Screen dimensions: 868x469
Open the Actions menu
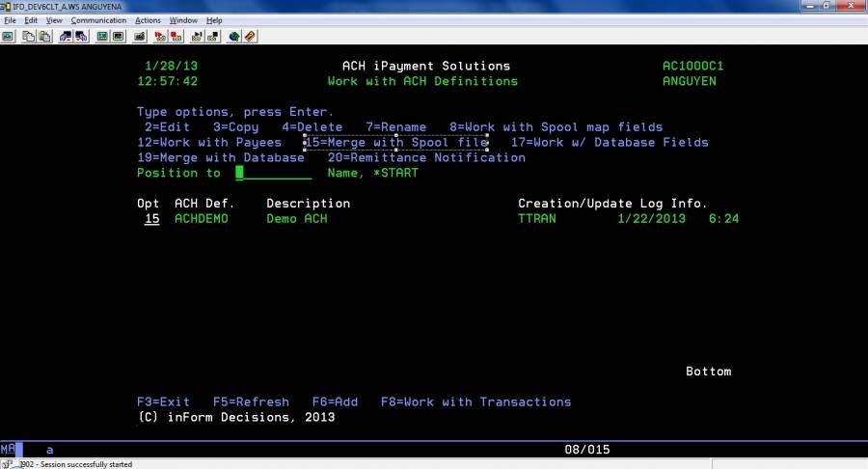click(148, 20)
